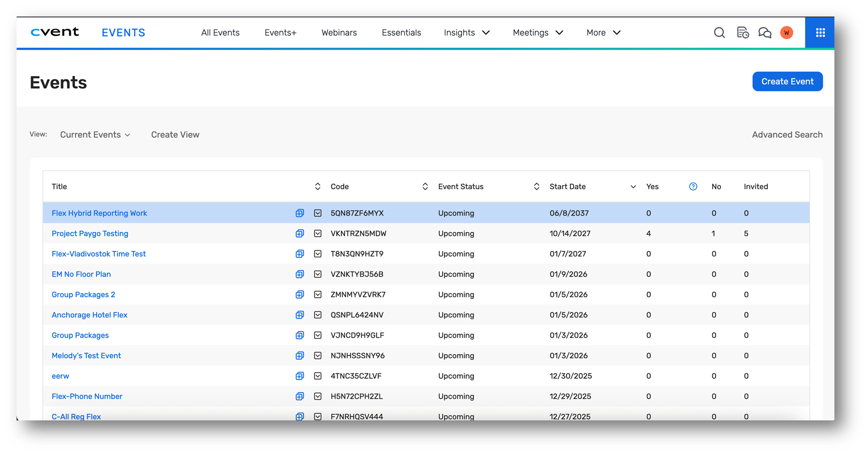Click the copy icon for Project Paygo Testing
This screenshot has width=868, height=454.
[300, 234]
